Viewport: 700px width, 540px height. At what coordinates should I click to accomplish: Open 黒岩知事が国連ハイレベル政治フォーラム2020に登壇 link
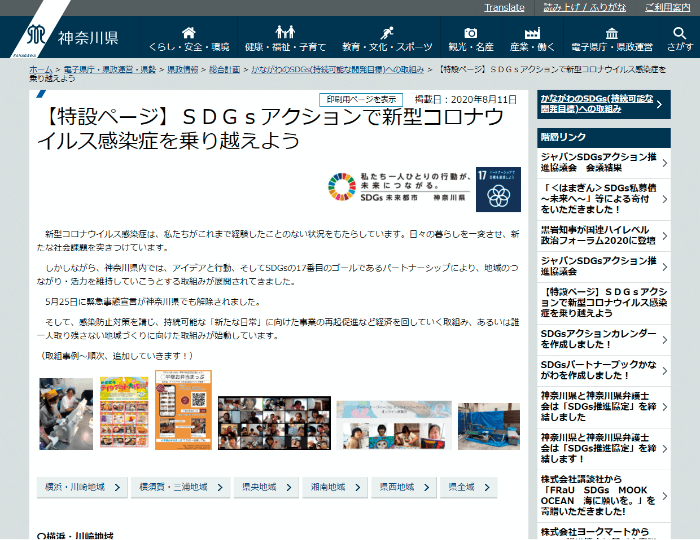[604, 236]
